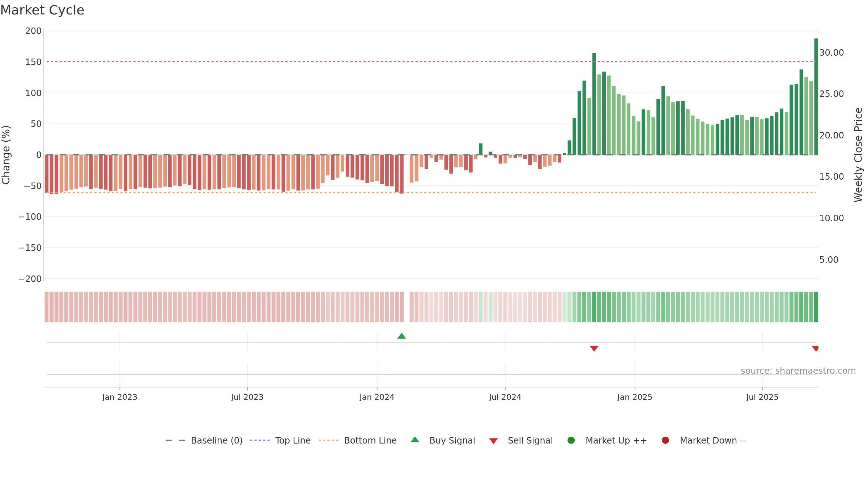Click the Market Cycle chart title

tap(42, 10)
